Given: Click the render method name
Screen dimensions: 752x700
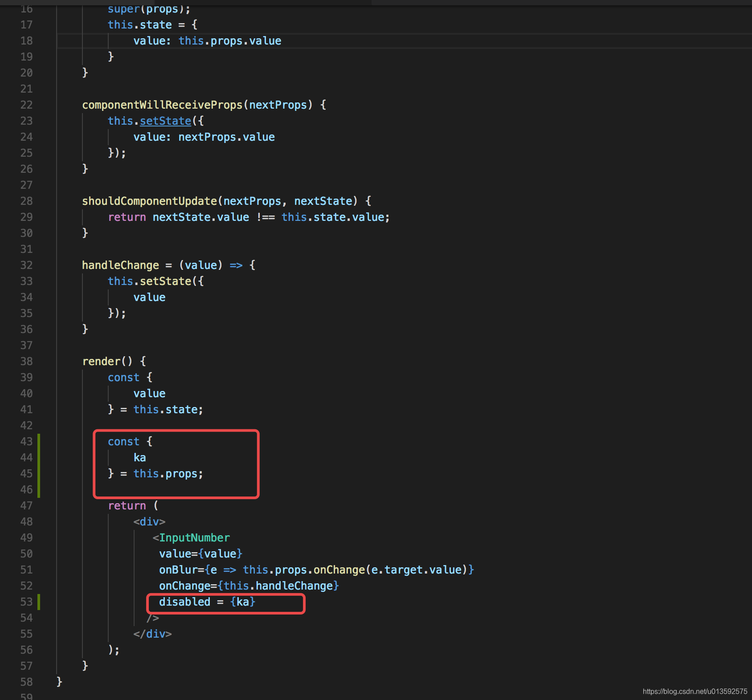Looking at the screenshot, I should point(101,362).
